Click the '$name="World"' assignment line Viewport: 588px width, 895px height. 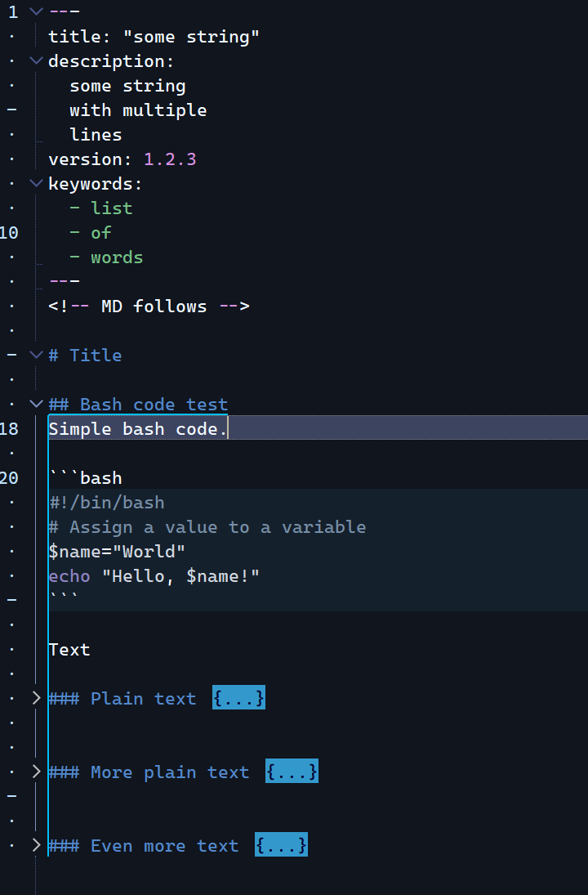pyautogui.click(x=116, y=552)
